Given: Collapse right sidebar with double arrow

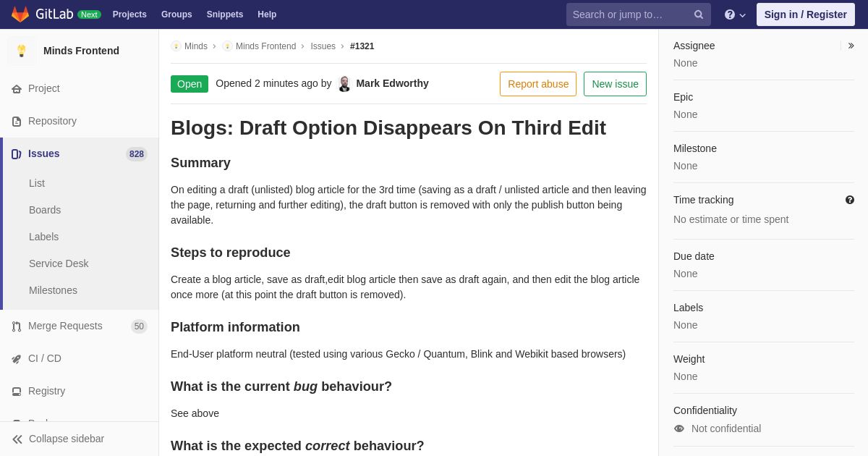Looking at the screenshot, I should tap(851, 46).
